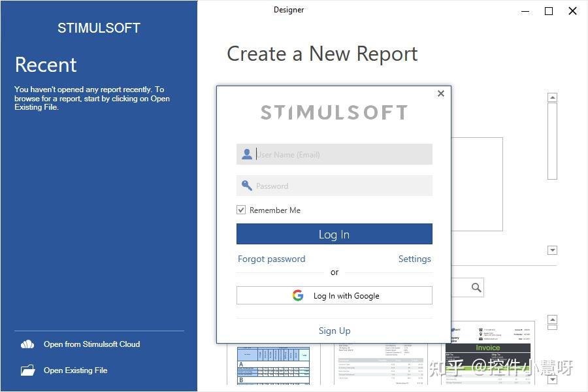Collapse the templates section with the down chevron
Image resolution: width=588 pixels, height=392 pixels.
tap(553, 250)
